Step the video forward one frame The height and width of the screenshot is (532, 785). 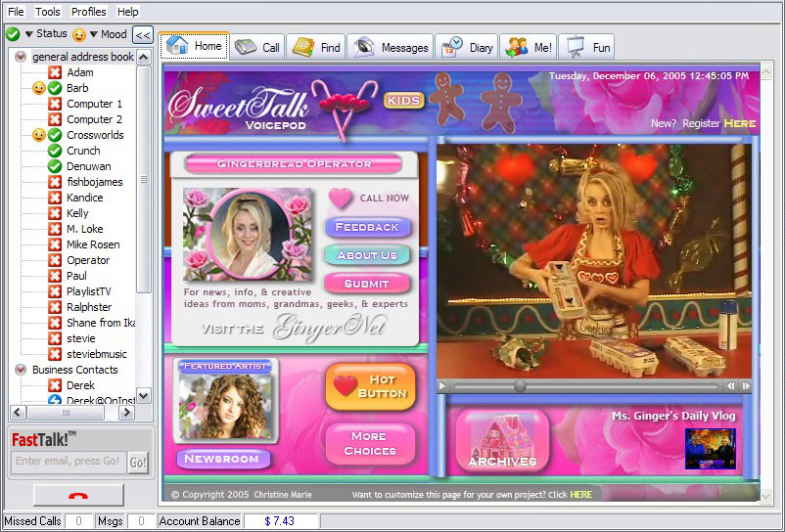(x=746, y=386)
